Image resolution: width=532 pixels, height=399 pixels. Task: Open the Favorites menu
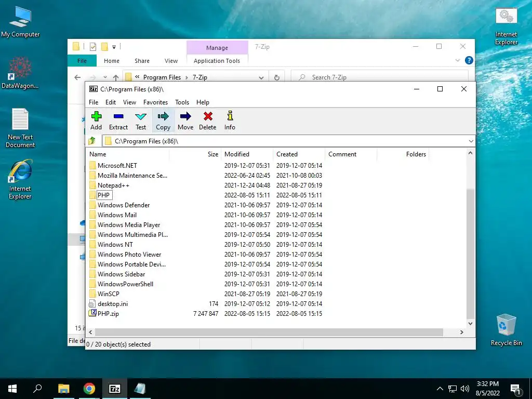coord(155,102)
